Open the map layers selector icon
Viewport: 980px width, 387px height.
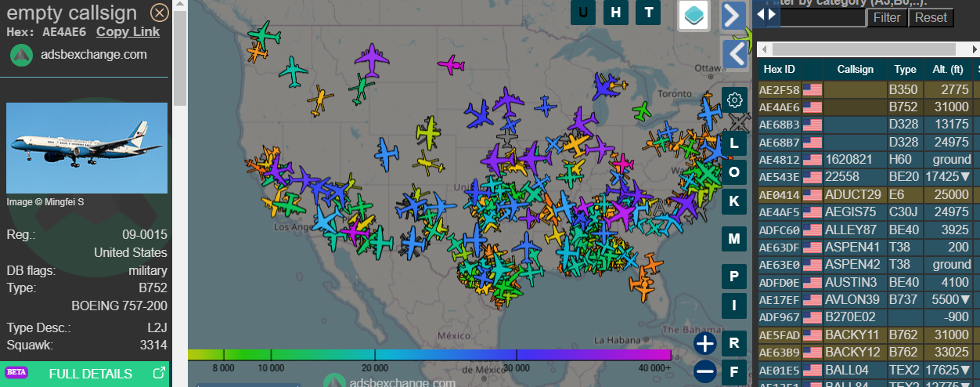coord(694,15)
